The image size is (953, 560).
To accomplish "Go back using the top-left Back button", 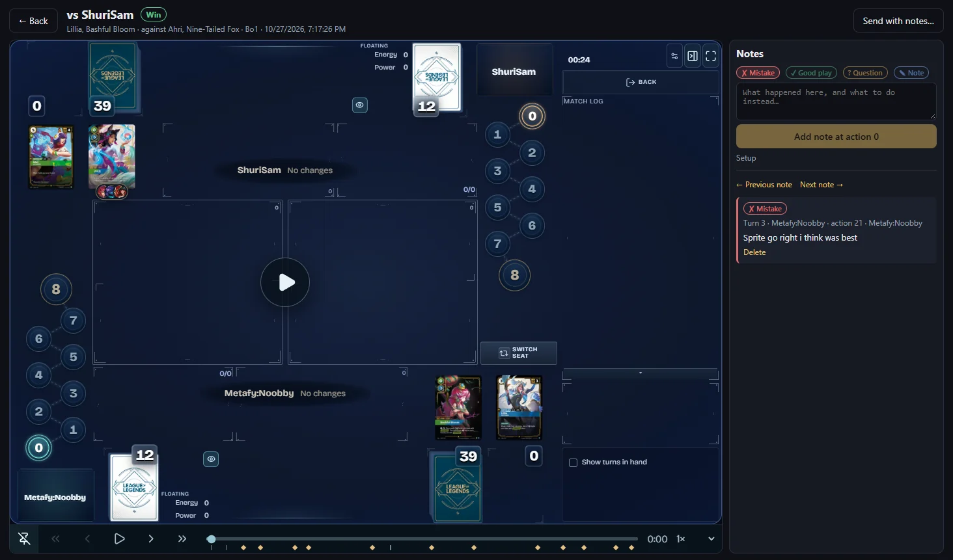I will click(33, 21).
